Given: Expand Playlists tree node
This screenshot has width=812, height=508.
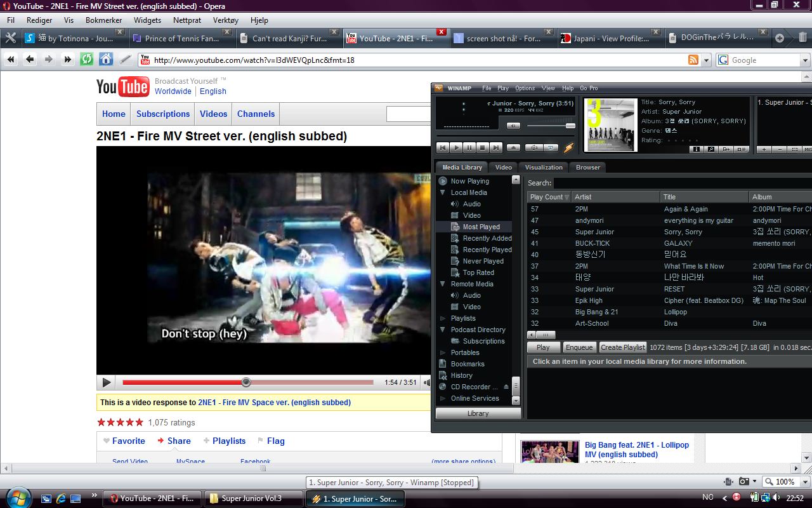Looking at the screenshot, I should [443, 318].
